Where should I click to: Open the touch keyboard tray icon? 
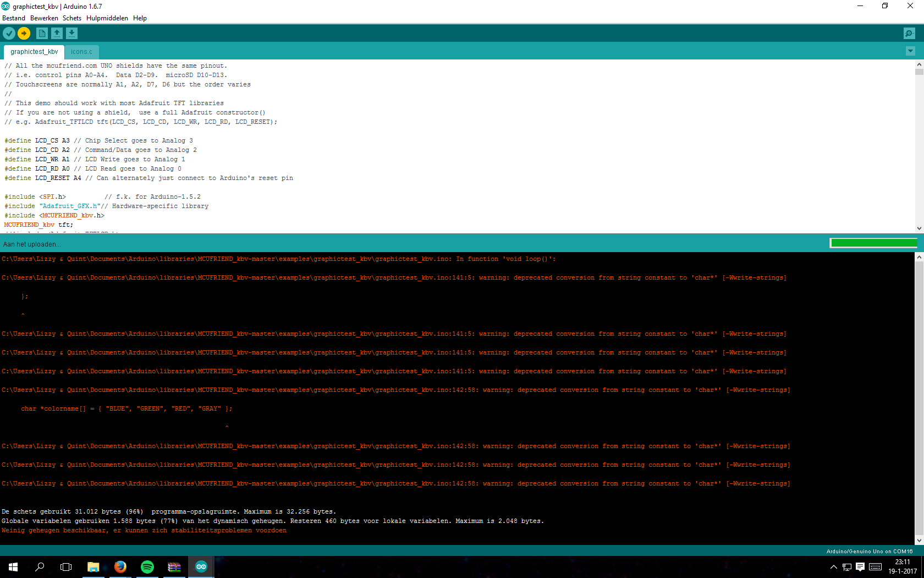(x=876, y=567)
